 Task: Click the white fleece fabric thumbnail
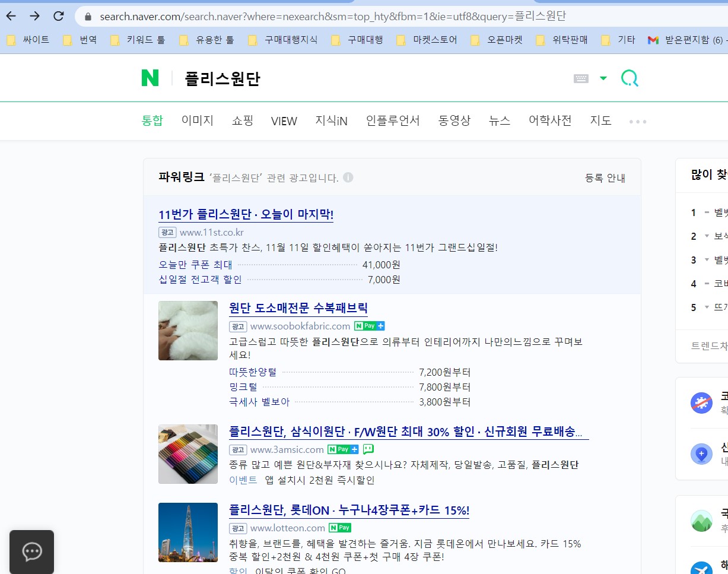(188, 331)
